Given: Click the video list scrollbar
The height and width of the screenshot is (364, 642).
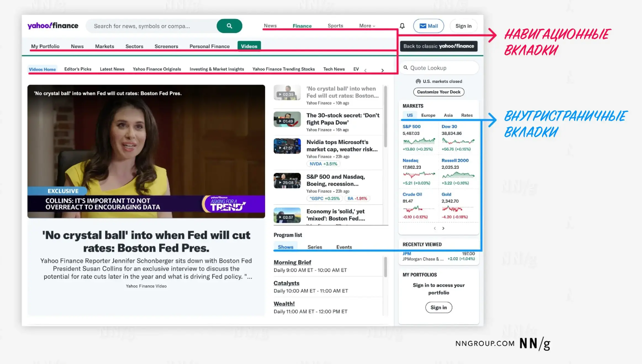Looking at the screenshot, I should tap(385, 116).
